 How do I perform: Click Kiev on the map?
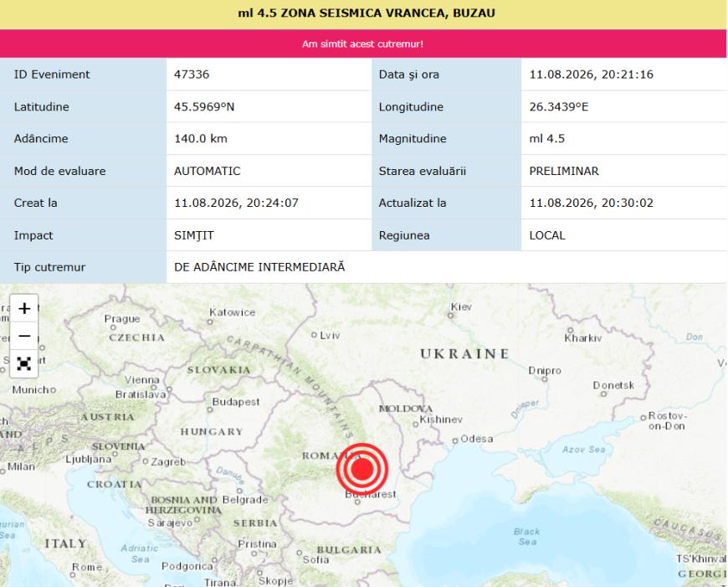(461, 306)
